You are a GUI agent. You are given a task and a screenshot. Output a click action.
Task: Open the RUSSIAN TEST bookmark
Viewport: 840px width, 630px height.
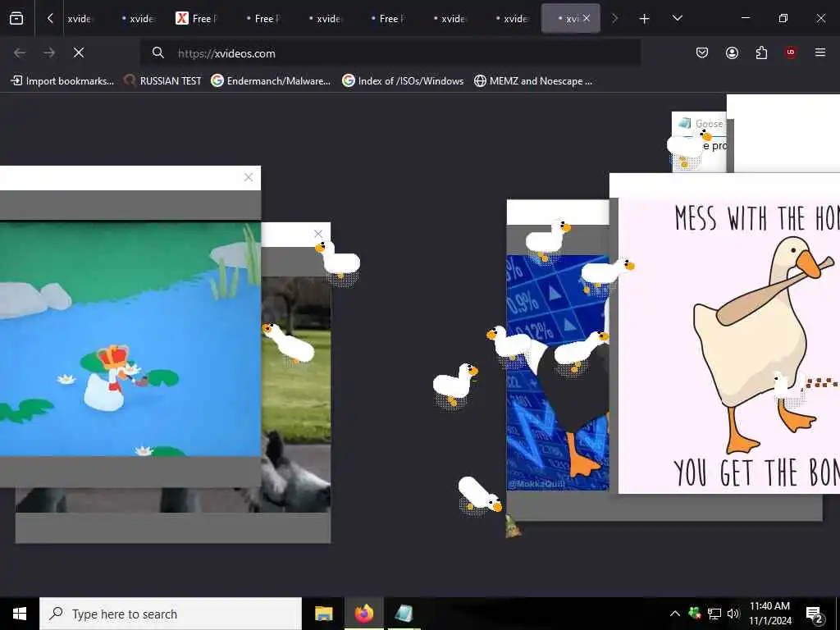point(163,81)
